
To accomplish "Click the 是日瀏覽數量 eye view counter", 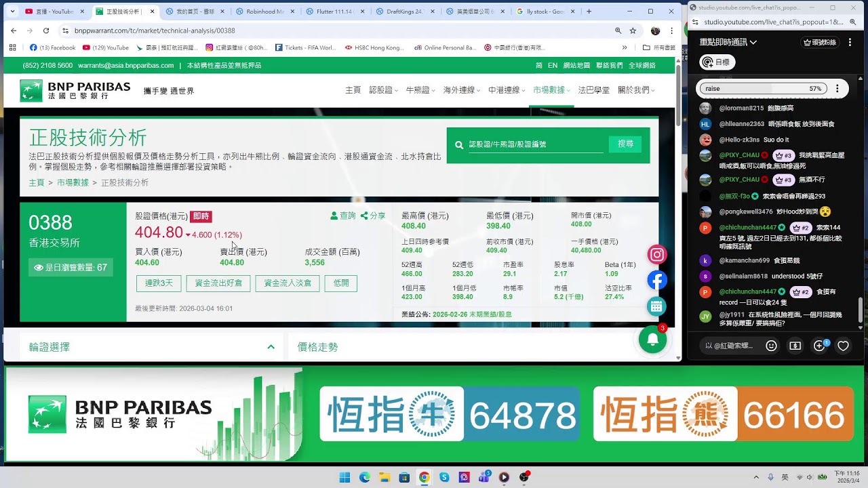I will (x=71, y=268).
